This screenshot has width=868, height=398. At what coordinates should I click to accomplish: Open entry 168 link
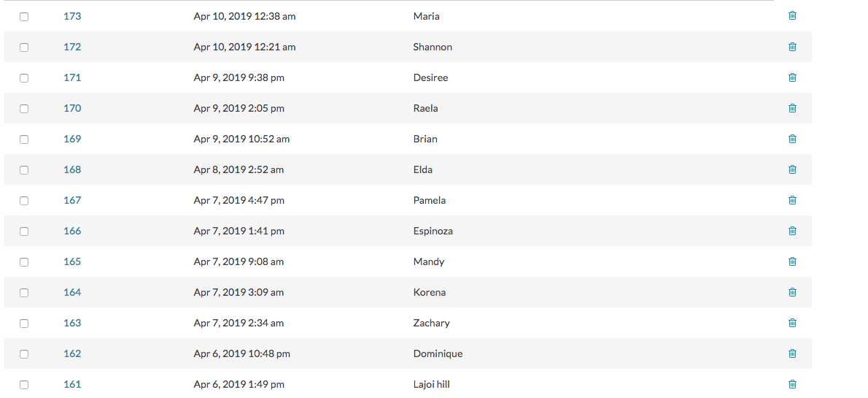72,169
